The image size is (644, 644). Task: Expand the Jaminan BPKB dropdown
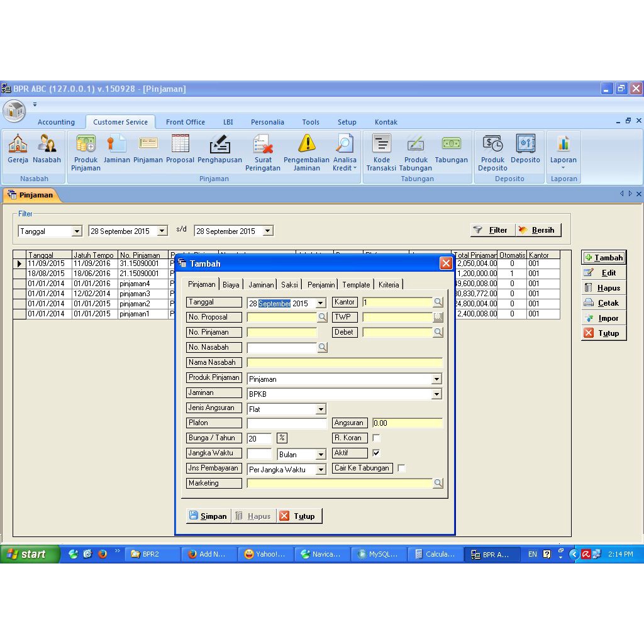436,394
